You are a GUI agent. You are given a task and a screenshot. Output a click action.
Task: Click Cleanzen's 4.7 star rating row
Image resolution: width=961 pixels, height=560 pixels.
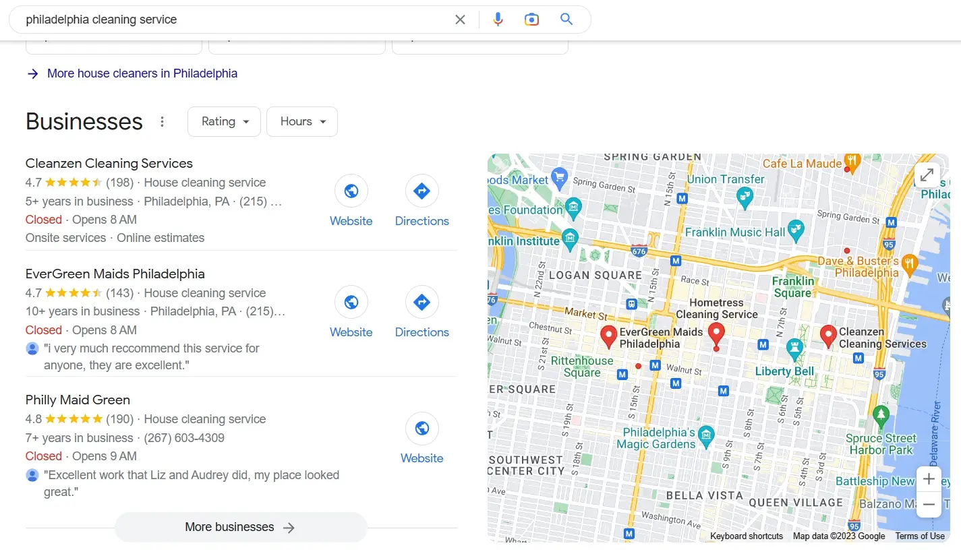(146, 183)
